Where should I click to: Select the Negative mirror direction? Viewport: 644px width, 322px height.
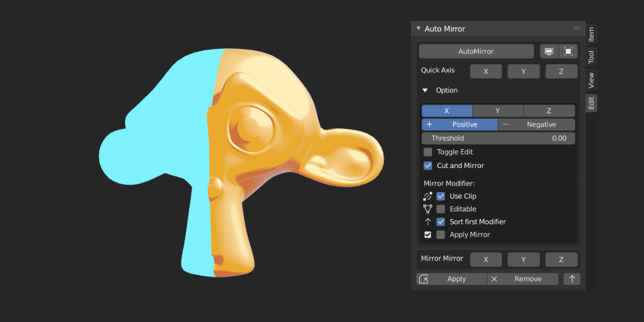coord(536,124)
